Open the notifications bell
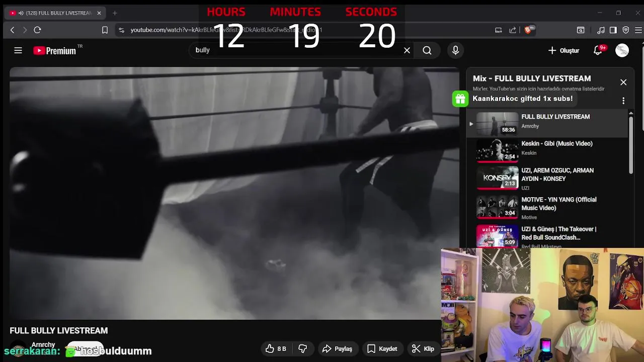The image size is (644, 362). 598,50
